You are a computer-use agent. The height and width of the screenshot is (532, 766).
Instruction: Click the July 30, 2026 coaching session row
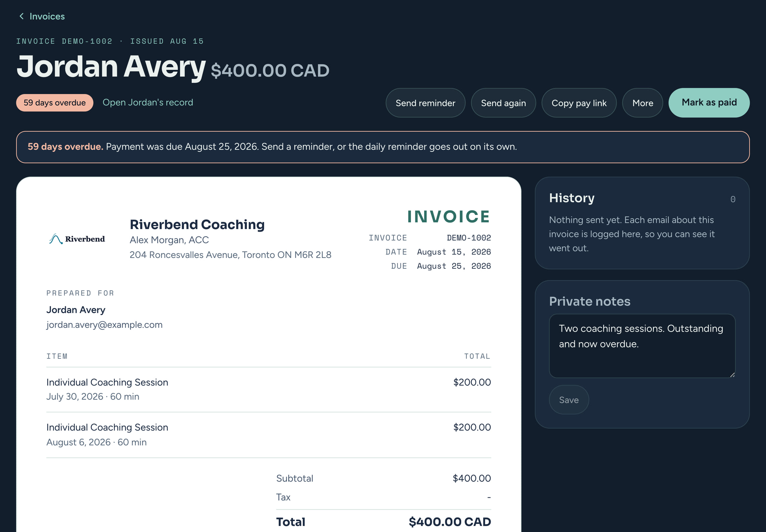[269, 390]
